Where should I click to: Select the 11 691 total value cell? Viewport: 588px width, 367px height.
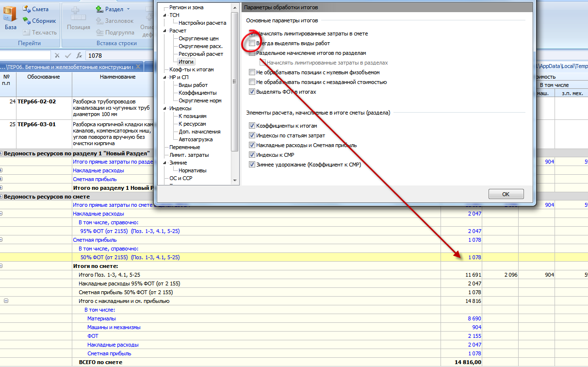click(461, 275)
